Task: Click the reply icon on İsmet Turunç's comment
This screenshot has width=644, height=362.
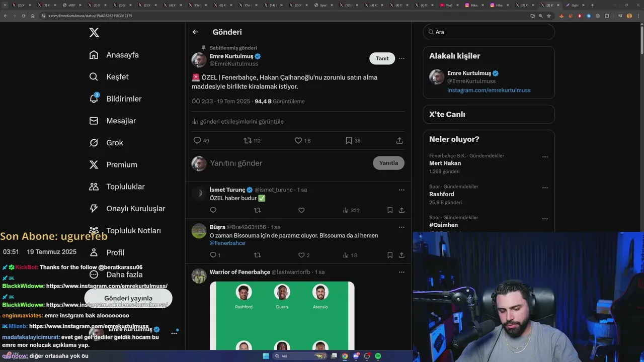Action: (x=213, y=210)
